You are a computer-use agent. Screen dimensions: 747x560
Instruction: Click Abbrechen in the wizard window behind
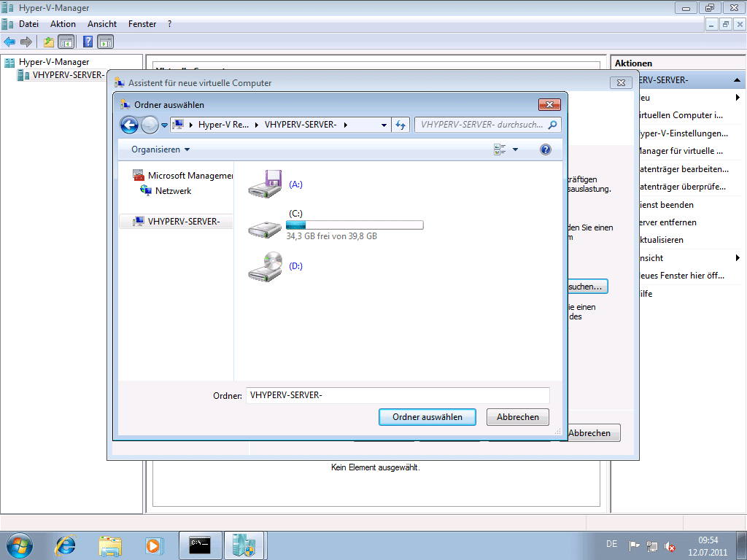click(594, 433)
